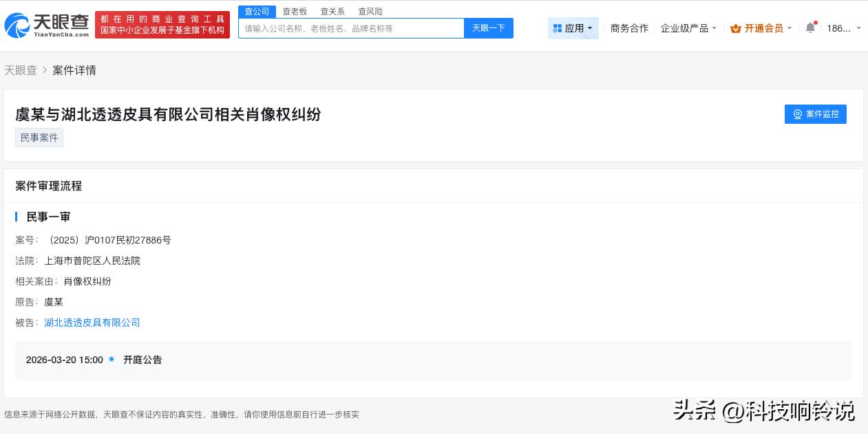868x434 pixels.
Task: Open the notification bell icon
Action: pos(810,28)
